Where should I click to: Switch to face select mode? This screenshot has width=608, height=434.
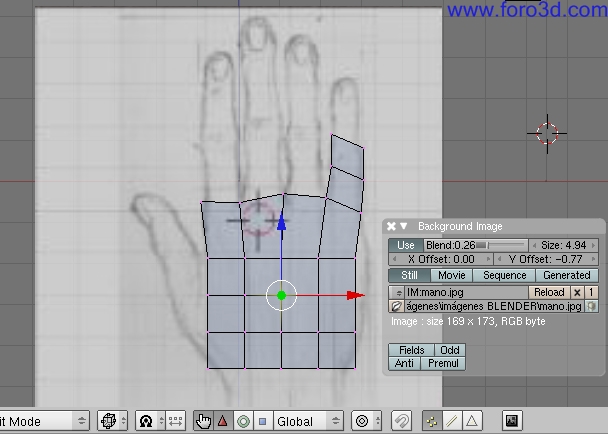point(472,421)
